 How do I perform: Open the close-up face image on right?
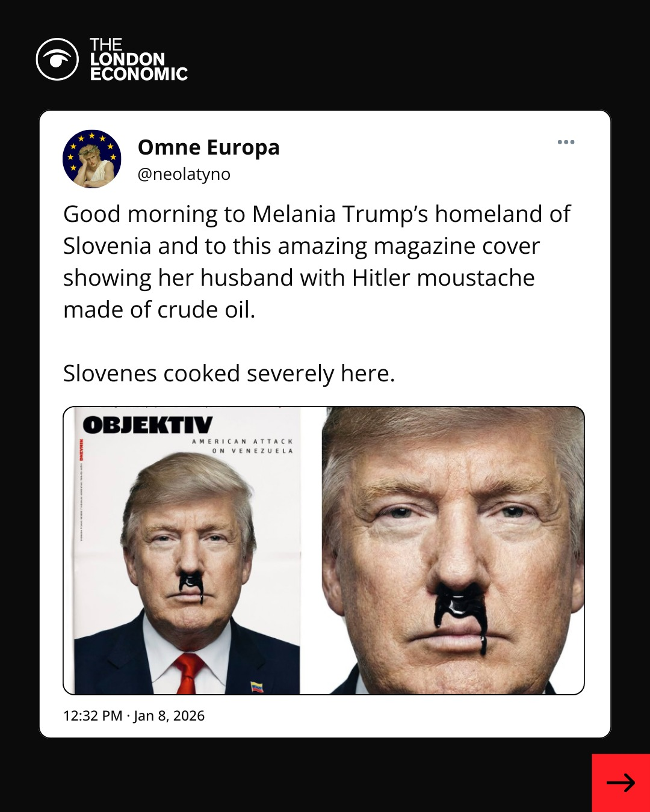[453, 550]
